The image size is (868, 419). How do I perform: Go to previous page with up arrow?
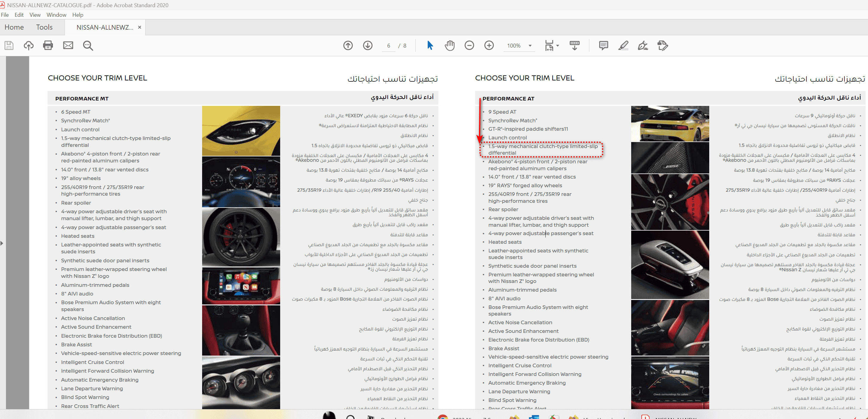(x=348, y=45)
